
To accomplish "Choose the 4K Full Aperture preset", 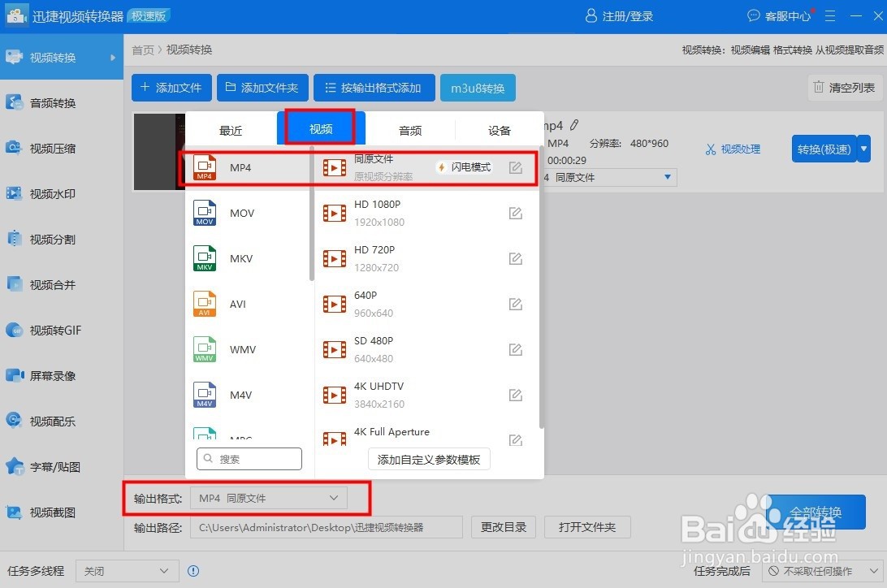I will coord(426,433).
